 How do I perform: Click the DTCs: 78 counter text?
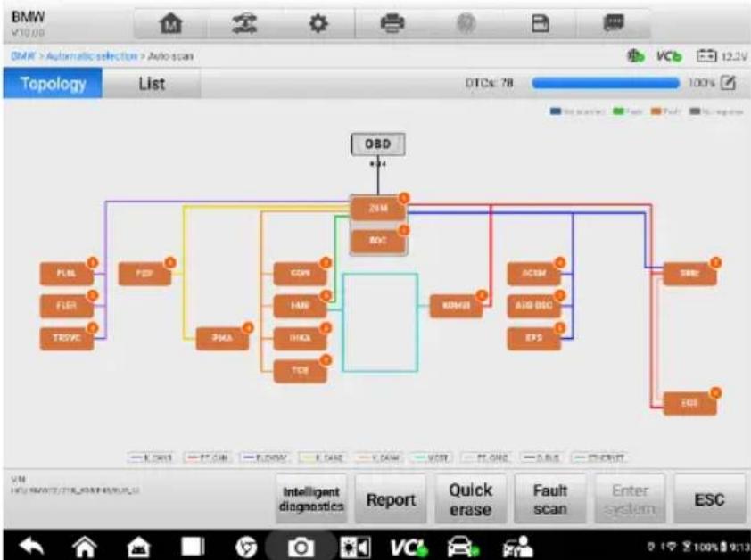(489, 83)
